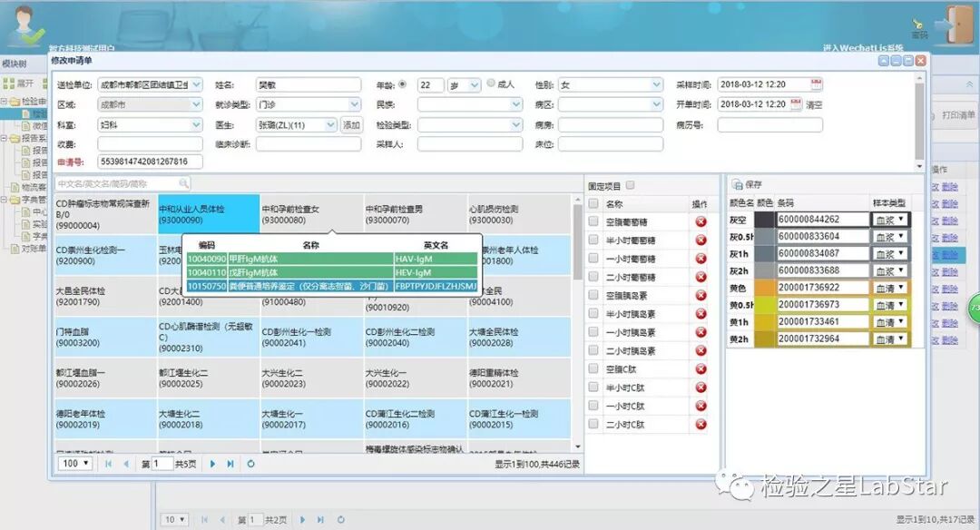This screenshot has width=980, height=530.
Task: Select the 成人 radio button
Action: (491, 83)
